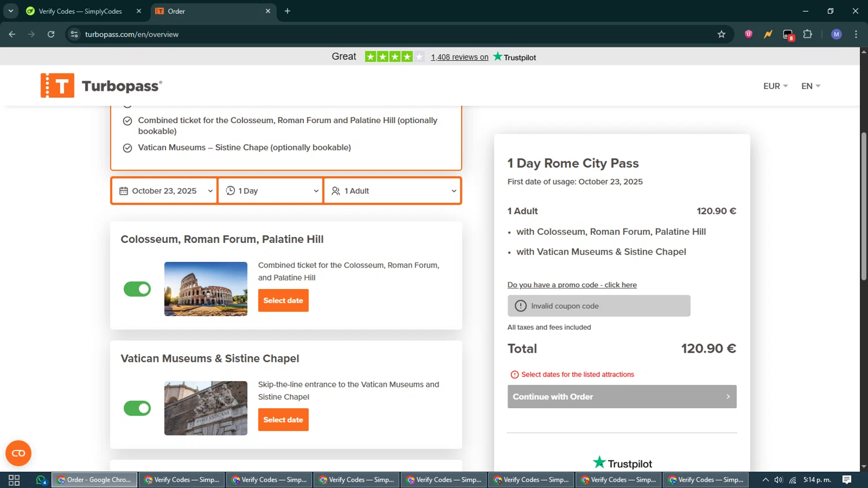The height and width of the screenshot is (488, 868).
Task: Open the EUR currency dropdown
Action: tap(775, 86)
